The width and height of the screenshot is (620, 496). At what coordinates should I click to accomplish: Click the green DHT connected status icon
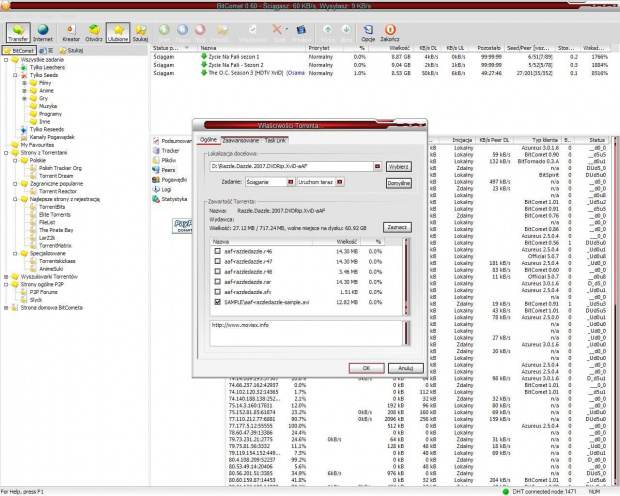coord(505,492)
